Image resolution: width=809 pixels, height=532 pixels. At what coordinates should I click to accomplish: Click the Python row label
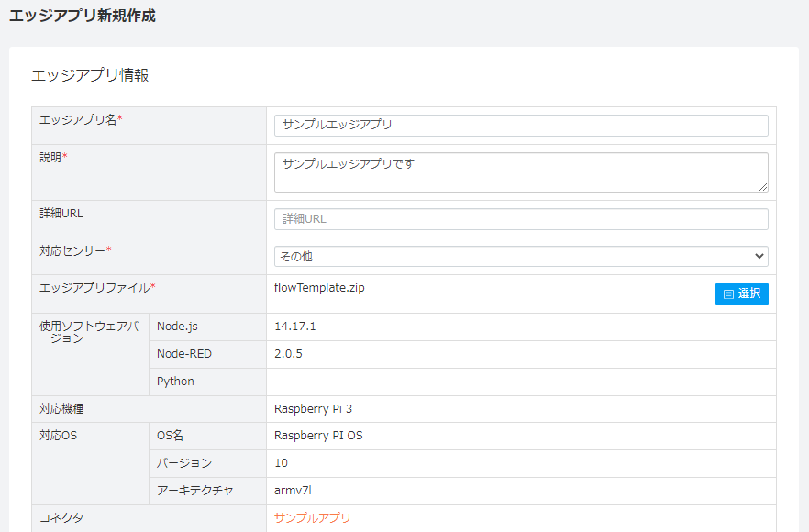[175, 382]
